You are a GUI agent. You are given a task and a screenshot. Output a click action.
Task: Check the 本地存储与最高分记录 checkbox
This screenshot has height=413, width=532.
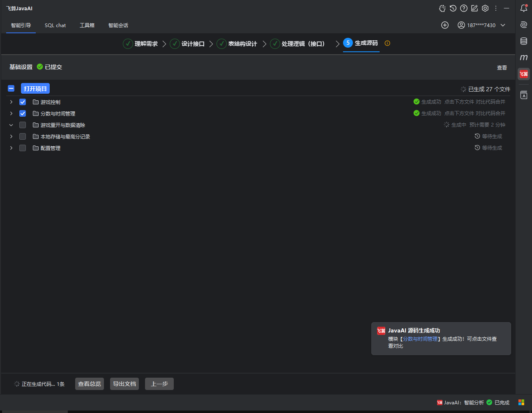23,136
